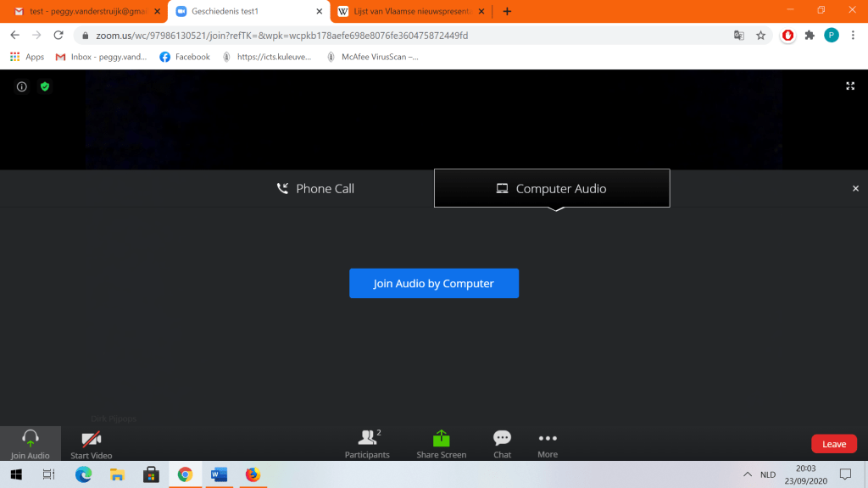This screenshot has width=868, height=488.
Task: Click the Join Audio headphone icon
Action: [31, 439]
